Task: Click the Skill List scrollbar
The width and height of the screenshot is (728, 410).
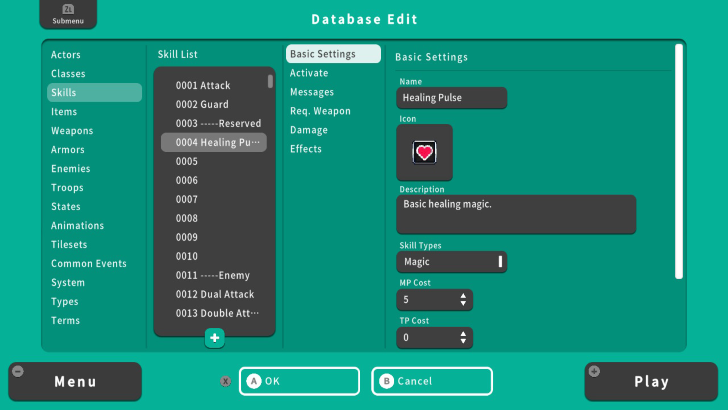Action: (x=270, y=81)
